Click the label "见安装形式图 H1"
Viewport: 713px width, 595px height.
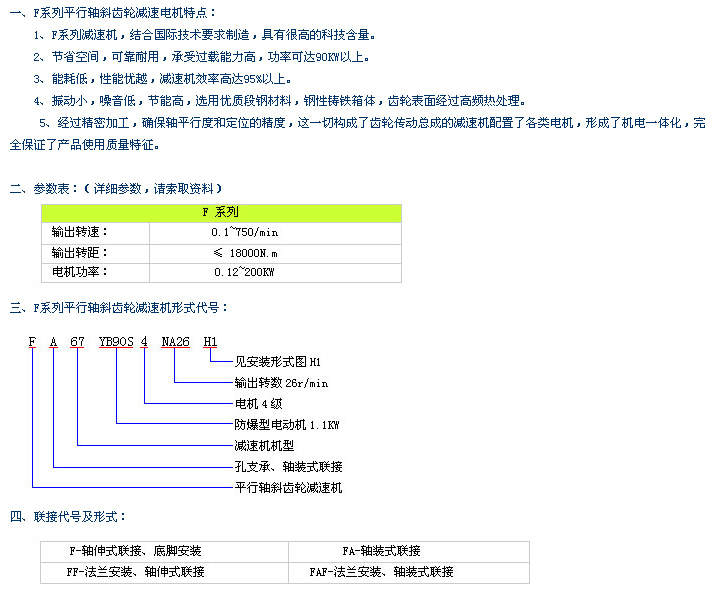276,362
